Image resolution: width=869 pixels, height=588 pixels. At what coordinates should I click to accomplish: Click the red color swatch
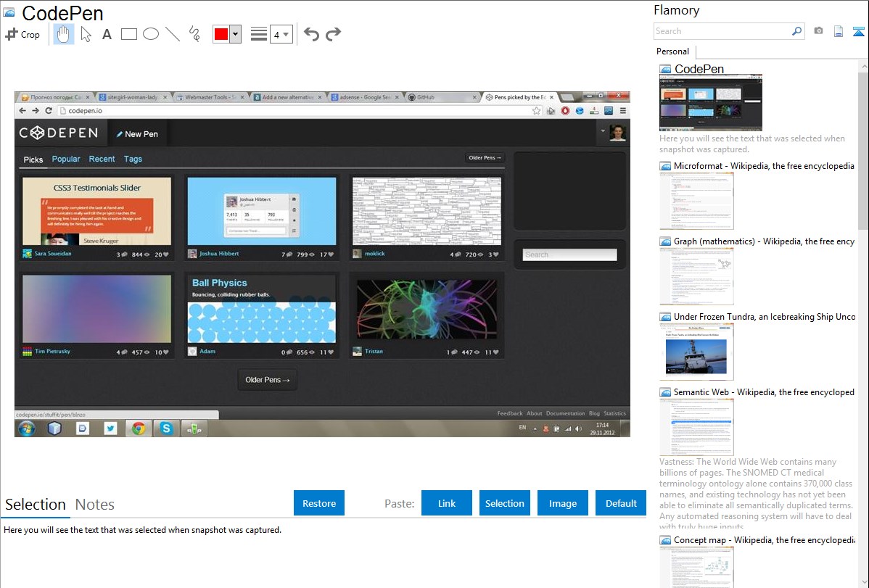pos(221,34)
